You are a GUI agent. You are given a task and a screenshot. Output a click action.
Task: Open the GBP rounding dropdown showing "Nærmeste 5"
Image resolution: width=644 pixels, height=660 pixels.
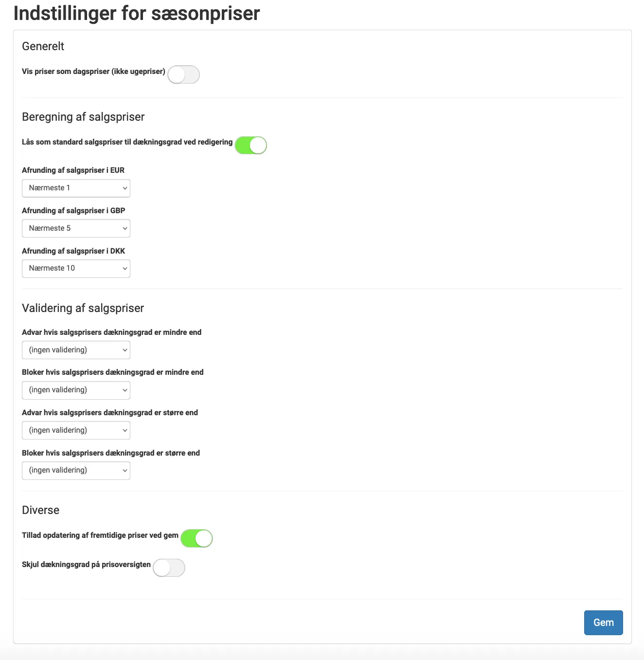point(76,228)
